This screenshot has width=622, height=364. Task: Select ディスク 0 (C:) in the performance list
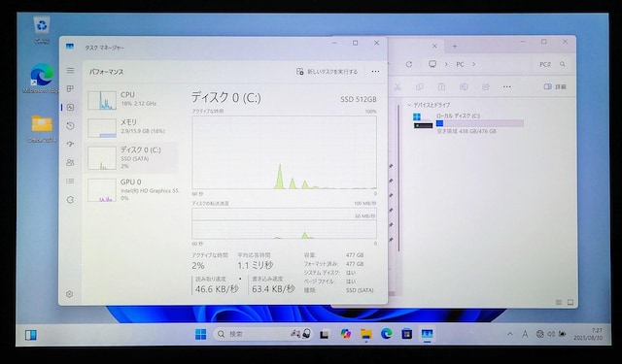[131, 157]
